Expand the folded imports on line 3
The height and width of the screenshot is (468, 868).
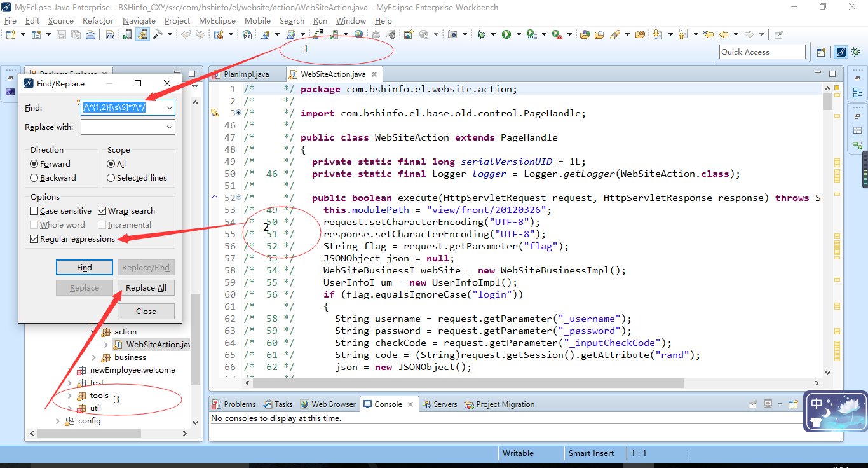click(x=239, y=113)
